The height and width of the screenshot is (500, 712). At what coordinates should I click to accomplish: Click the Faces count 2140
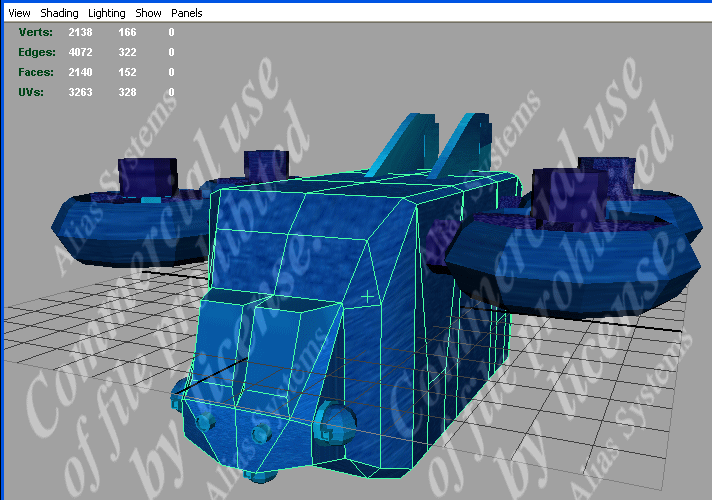(x=80, y=72)
